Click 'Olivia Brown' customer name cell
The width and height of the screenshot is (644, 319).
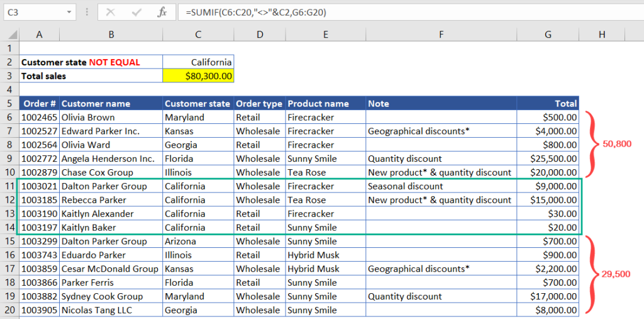111,117
